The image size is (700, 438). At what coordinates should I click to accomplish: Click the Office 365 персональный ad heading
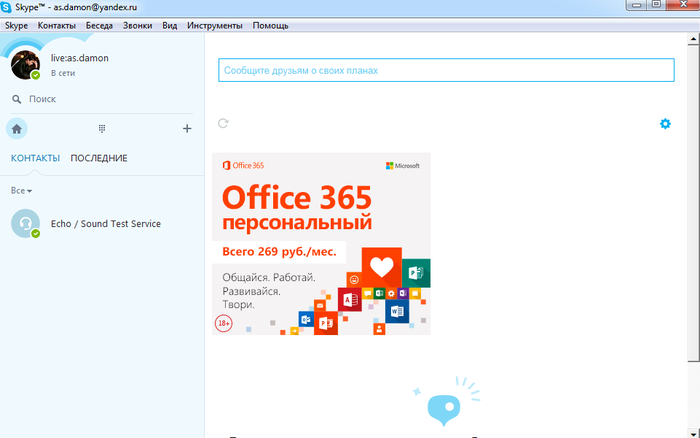coord(297,209)
